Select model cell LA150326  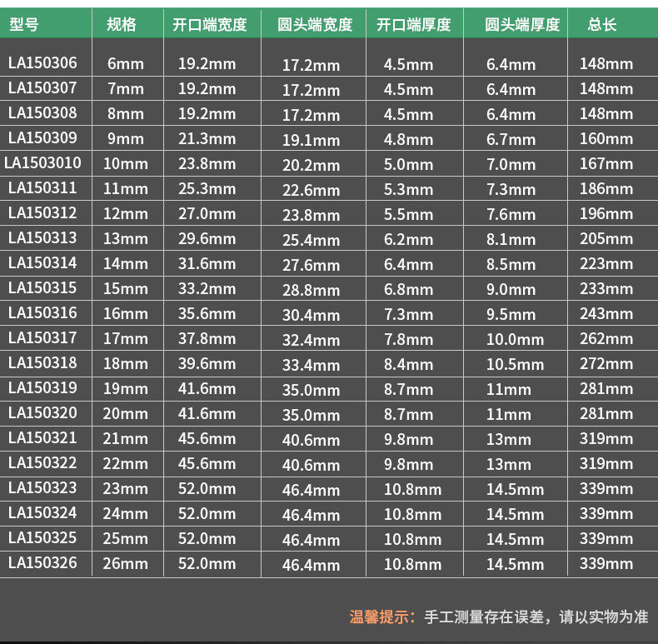coord(42,562)
